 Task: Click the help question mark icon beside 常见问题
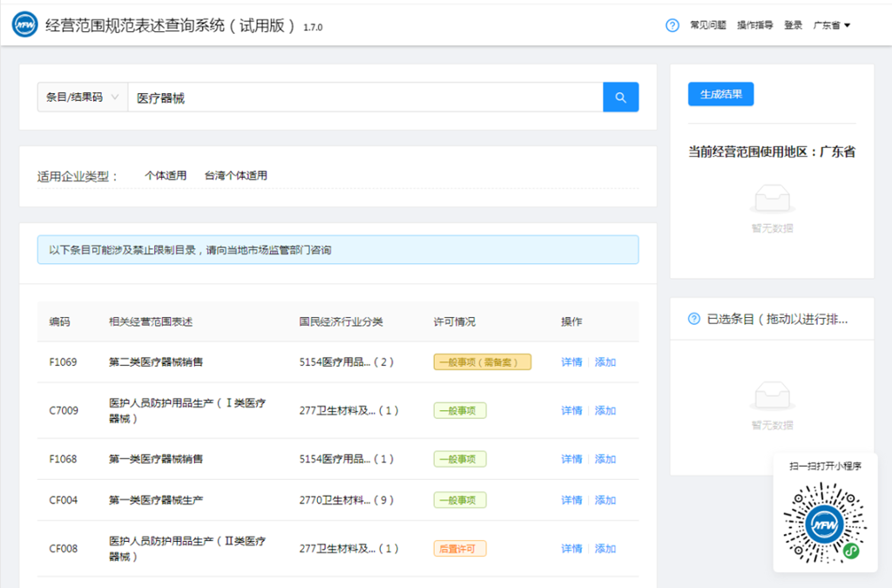click(x=672, y=25)
